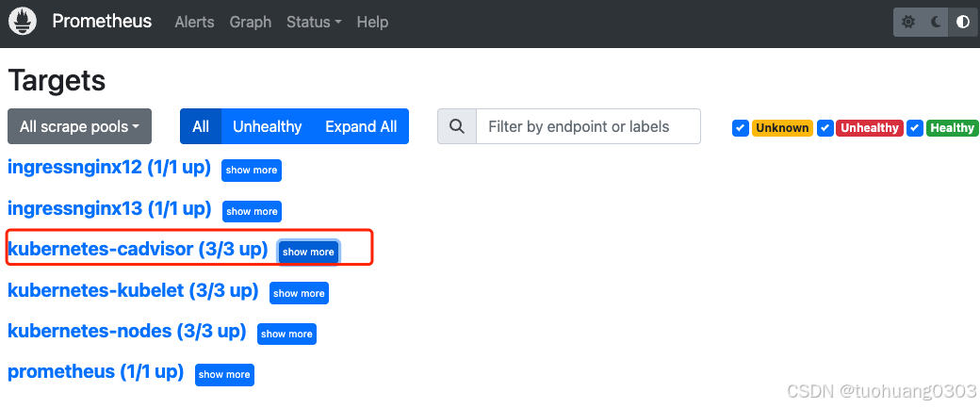The height and width of the screenshot is (408, 980).
Task: Toggle the Healthy status checkbox
Action: pyautogui.click(x=915, y=128)
